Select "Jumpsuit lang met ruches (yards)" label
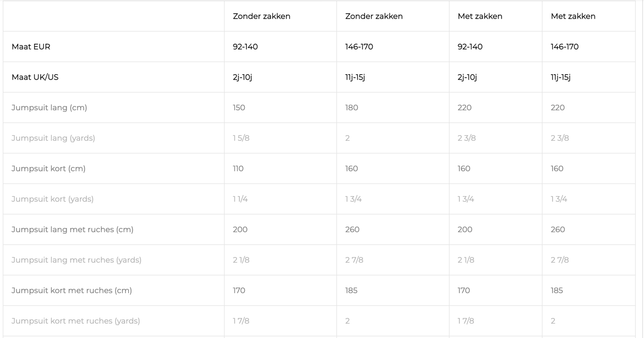Image resolution: width=644 pixels, height=338 pixels. [76, 260]
